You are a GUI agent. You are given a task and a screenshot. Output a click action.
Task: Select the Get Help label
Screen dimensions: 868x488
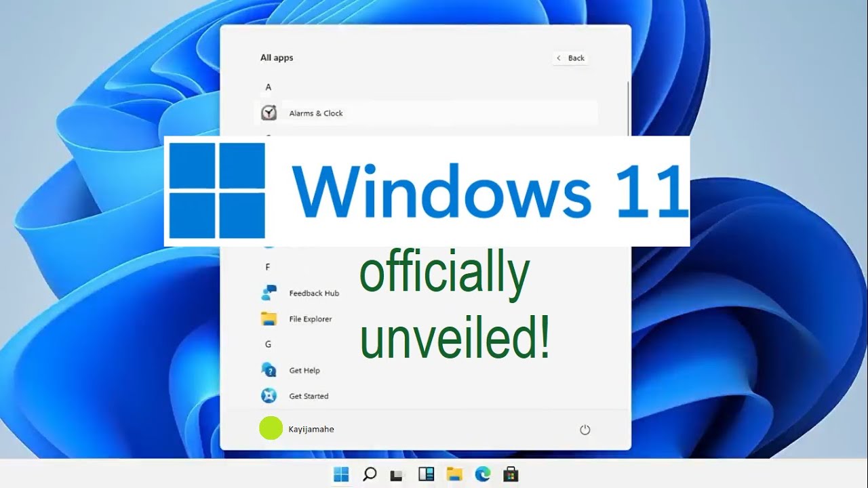[x=304, y=371]
